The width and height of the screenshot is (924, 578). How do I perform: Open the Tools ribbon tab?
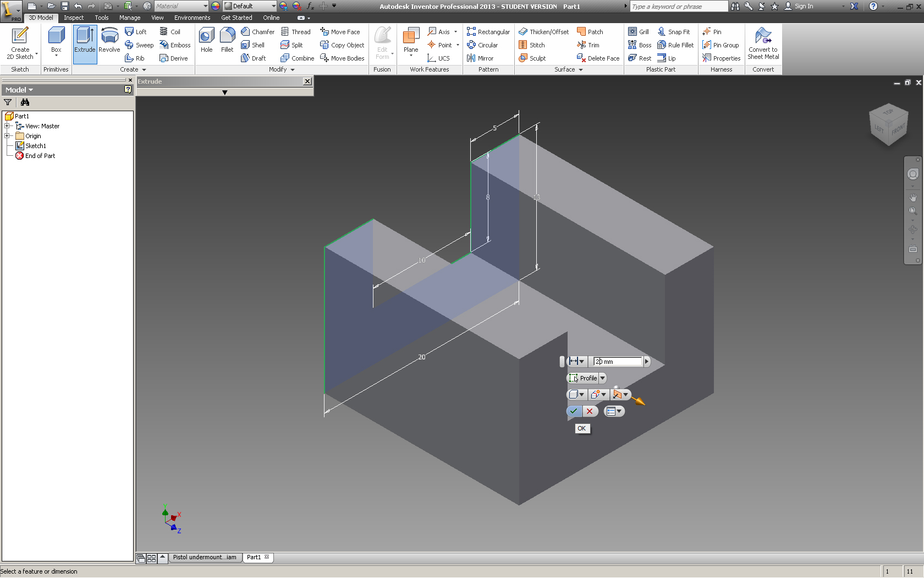pos(102,18)
